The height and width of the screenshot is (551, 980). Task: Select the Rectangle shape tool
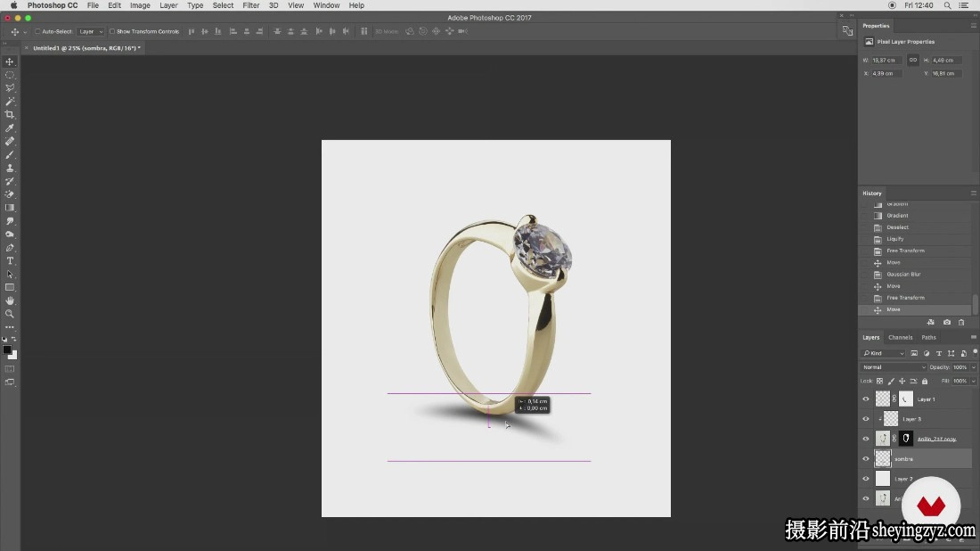10,288
